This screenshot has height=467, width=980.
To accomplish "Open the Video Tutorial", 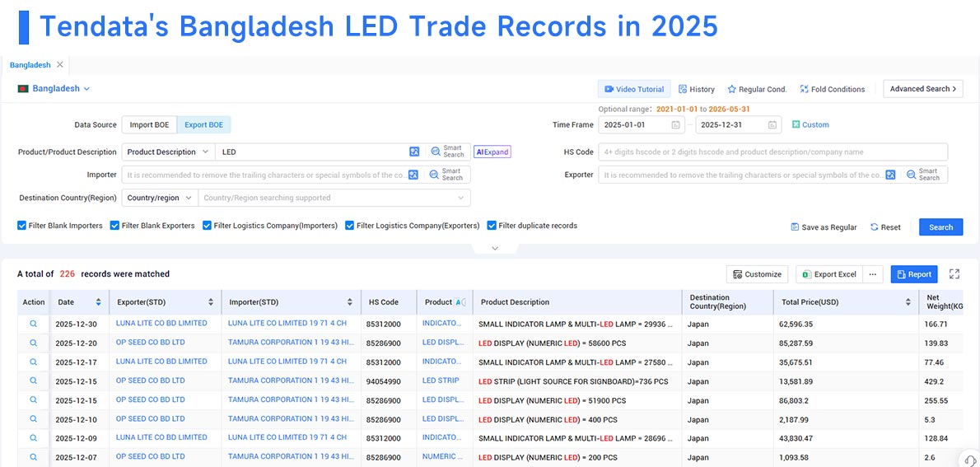I will click(634, 90).
